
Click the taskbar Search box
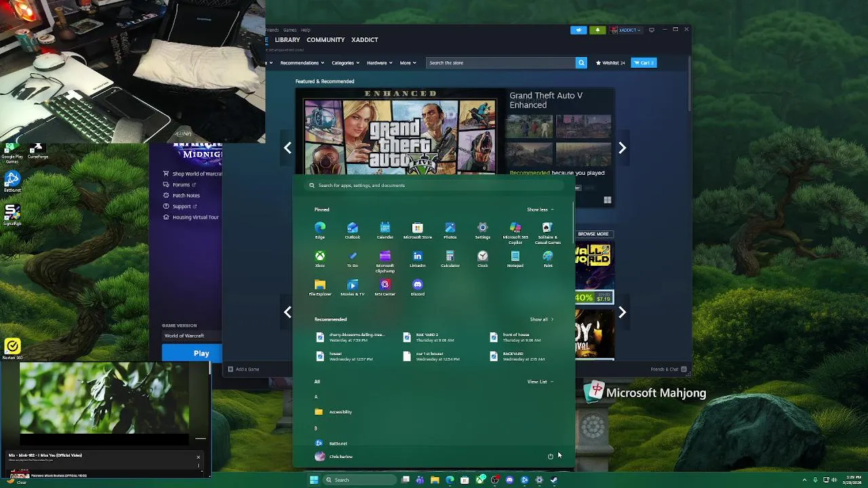pos(359,480)
